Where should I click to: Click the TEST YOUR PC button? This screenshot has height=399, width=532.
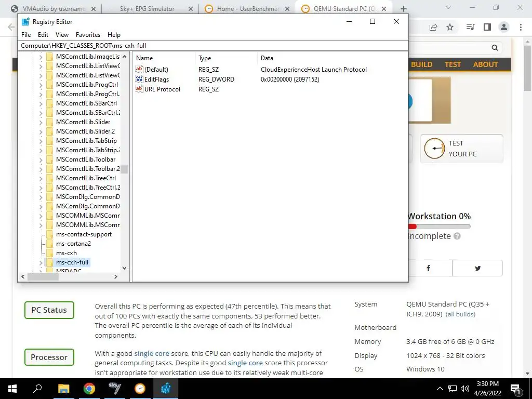coord(461,149)
